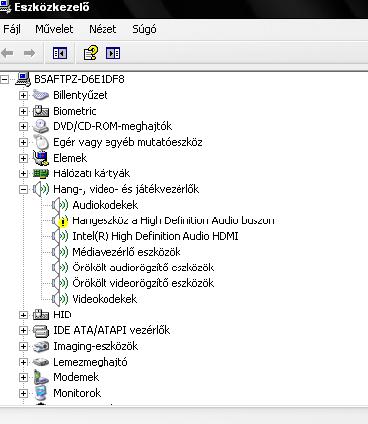The height and width of the screenshot is (424, 368).
Task: Click the computer icon of BSAFTPZ-D6E1DF8
Action: 23,79
